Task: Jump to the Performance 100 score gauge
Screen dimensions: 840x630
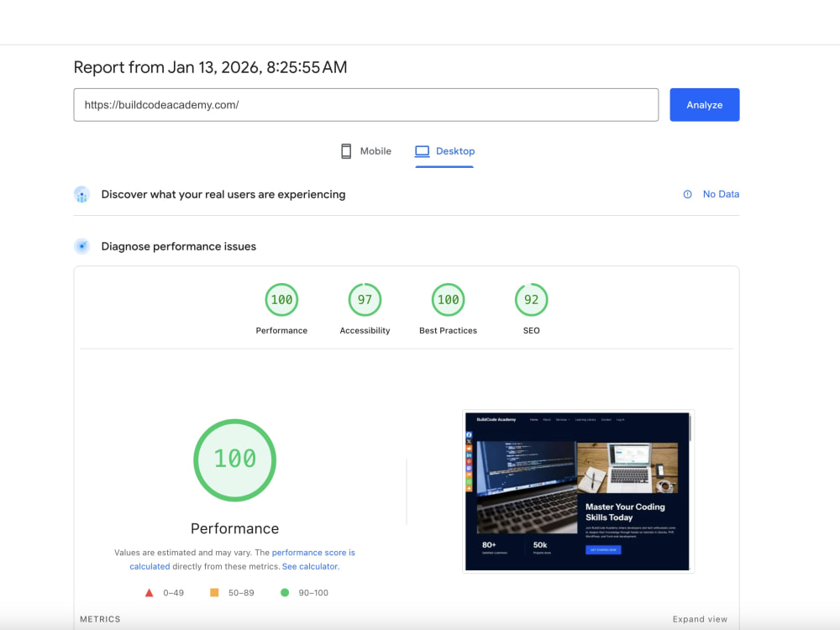Action: (x=281, y=300)
